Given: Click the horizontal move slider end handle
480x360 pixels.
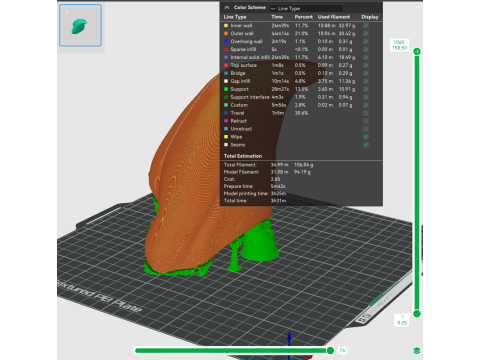Looking at the screenshot, I should [330, 350].
